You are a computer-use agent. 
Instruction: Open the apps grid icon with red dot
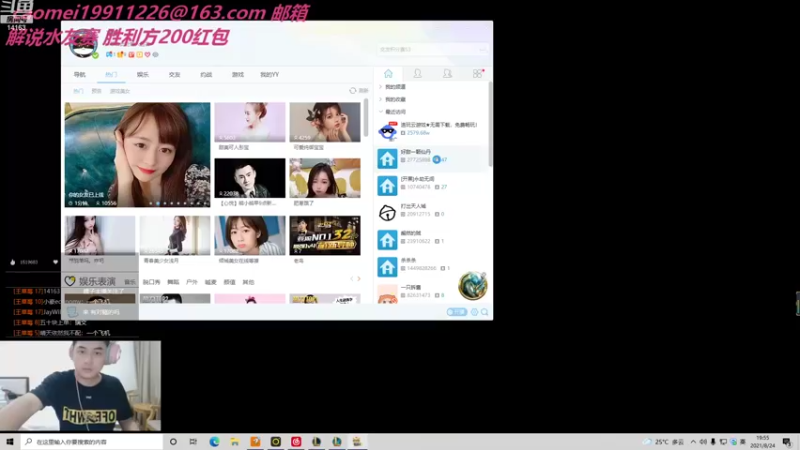pos(478,73)
